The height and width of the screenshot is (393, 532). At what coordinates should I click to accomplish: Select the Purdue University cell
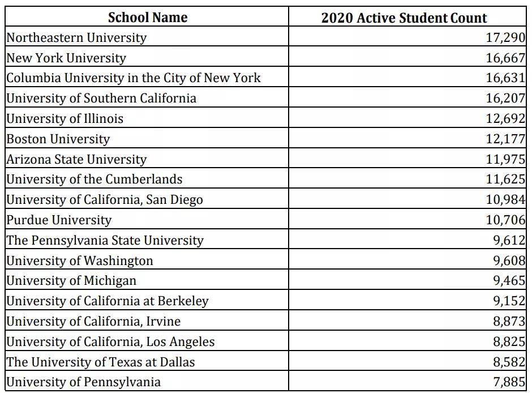tap(59, 220)
